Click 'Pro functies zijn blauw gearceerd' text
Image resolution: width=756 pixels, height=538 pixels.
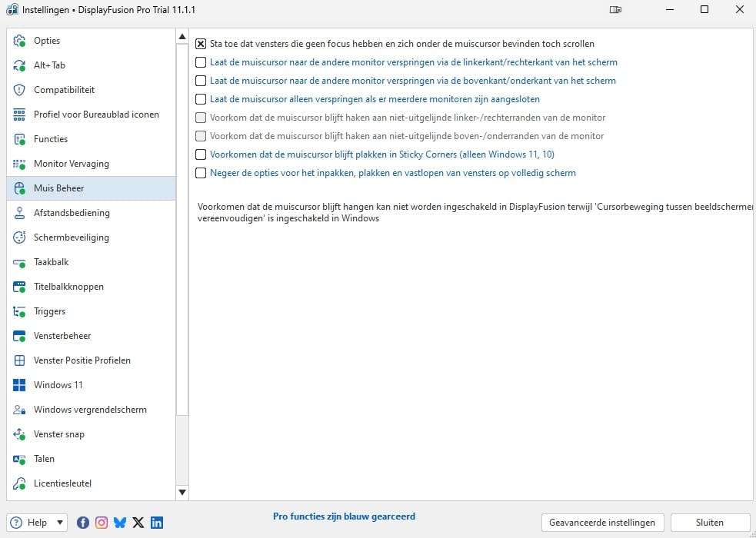(345, 516)
